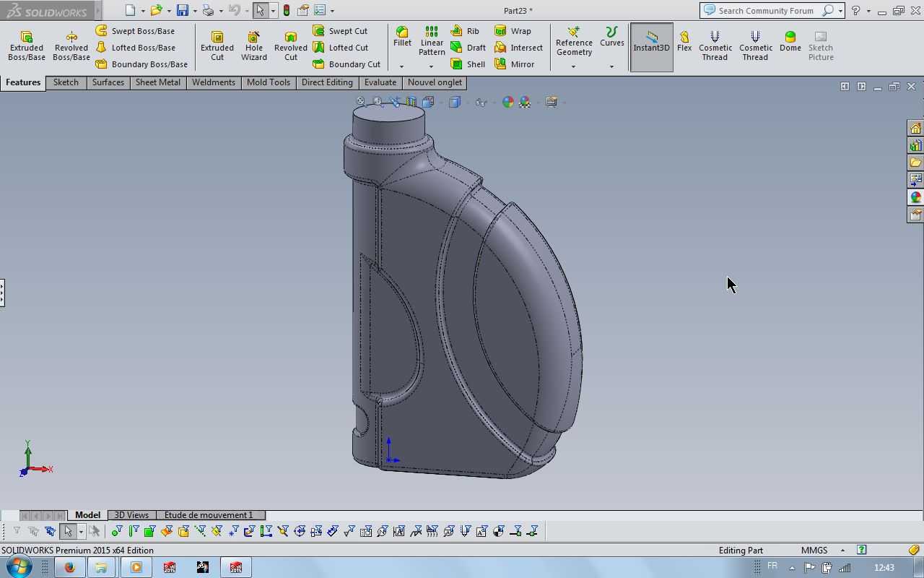Viewport: 924px width, 578px height.
Task: Start a Boundary Cut feature
Action: pos(346,64)
